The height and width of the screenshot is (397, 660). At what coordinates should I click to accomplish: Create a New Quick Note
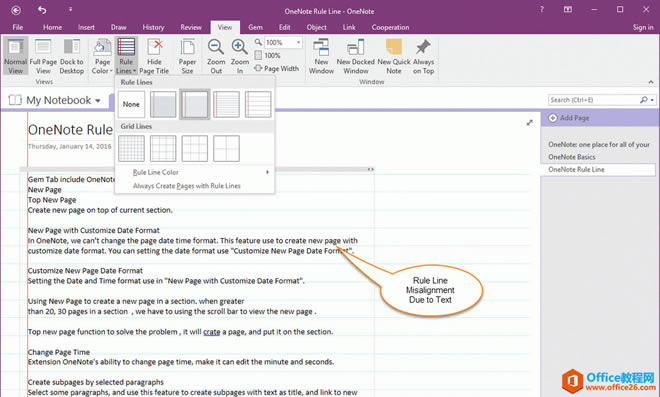[394, 56]
